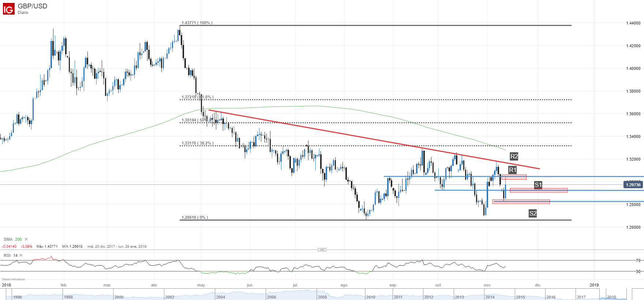Viewport: 644px width, 300px height.
Task: Grab the panel divider handle above RSI
Action: point(322,250)
